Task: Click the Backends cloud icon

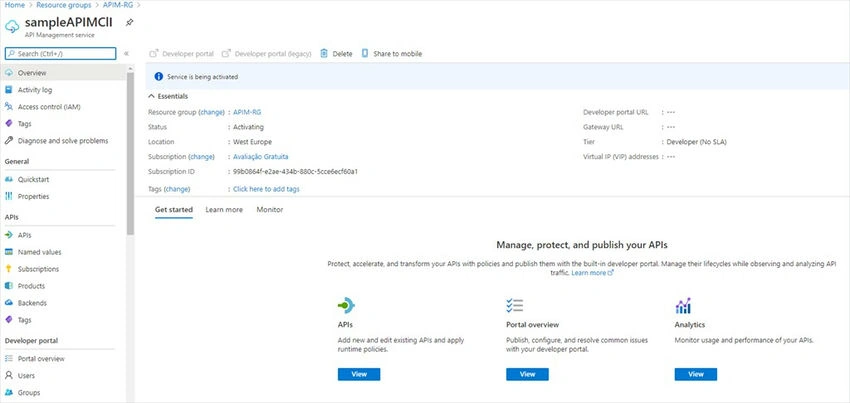Action: click(9, 303)
